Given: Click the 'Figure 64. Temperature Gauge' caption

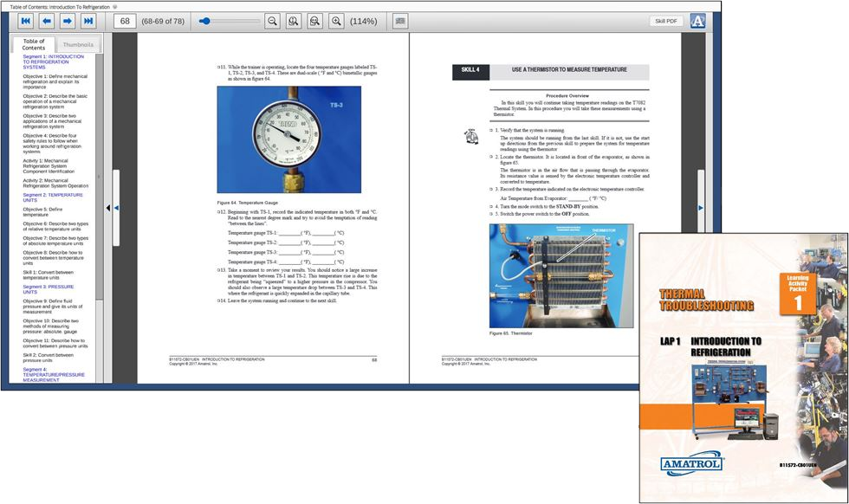Looking at the screenshot, I should (250, 203).
